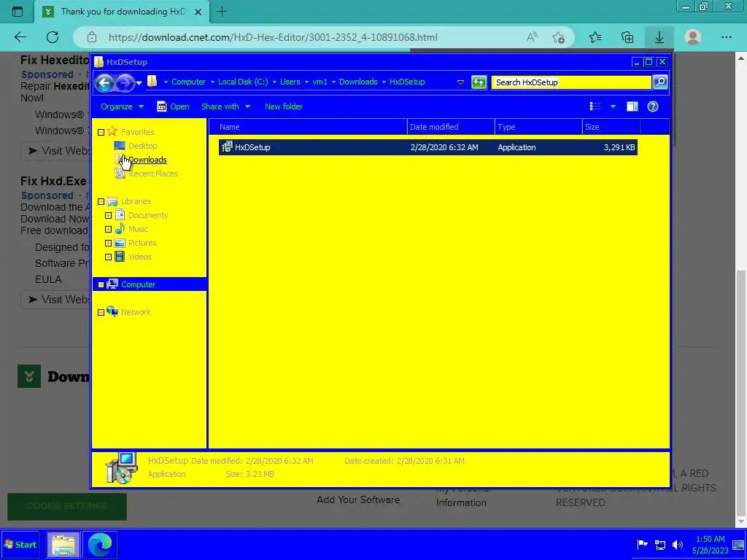Collapse the Libraries tree group
This screenshot has width=747, height=560.
click(101, 202)
